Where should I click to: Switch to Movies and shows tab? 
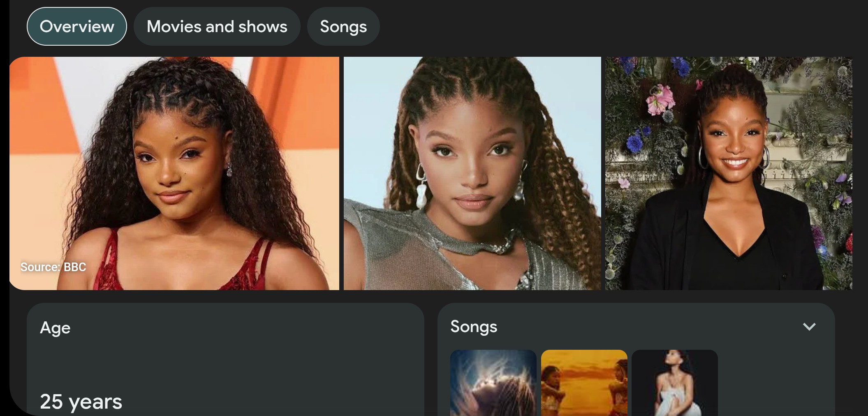click(217, 26)
